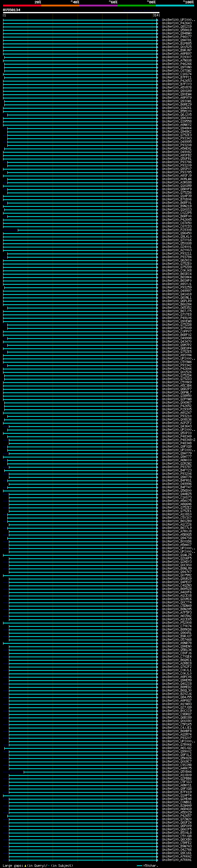Open hit UniRef100_Q9AT81
The width and height of the screenshot is (197, 868).
point(177,40)
